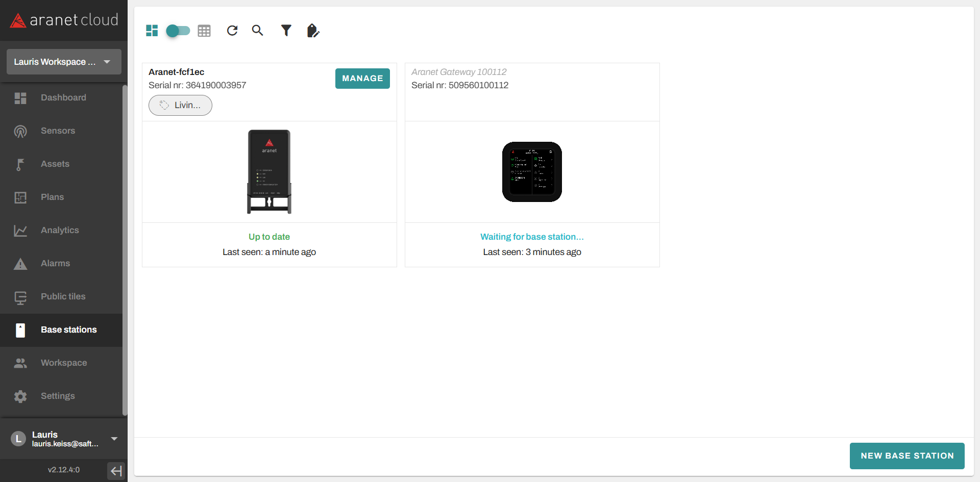Click the NEW BASE STATION button
Image resolution: width=980 pixels, height=482 pixels.
(x=907, y=455)
